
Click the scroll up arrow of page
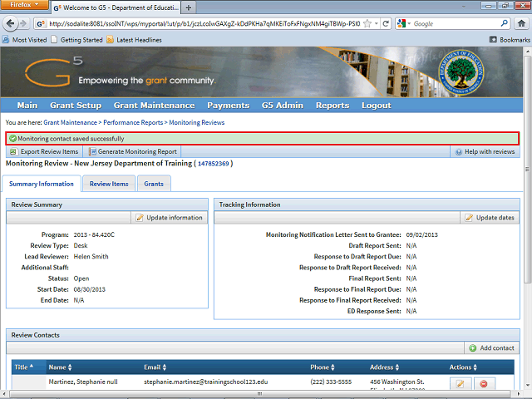click(x=527, y=52)
